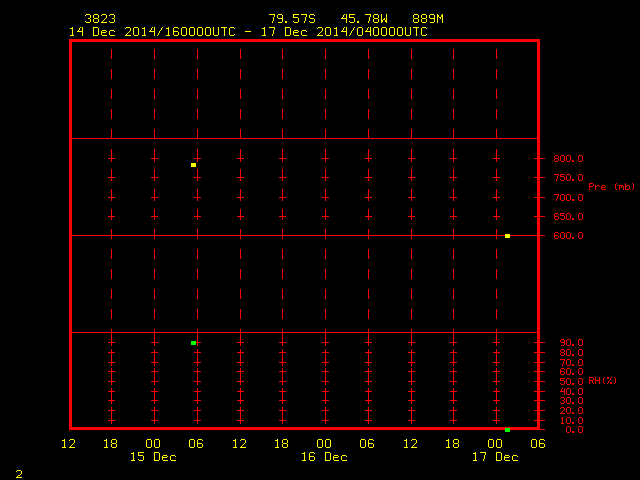Click station ID 3823 in header
This screenshot has width=640, height=480.
[x=100, y=19]
